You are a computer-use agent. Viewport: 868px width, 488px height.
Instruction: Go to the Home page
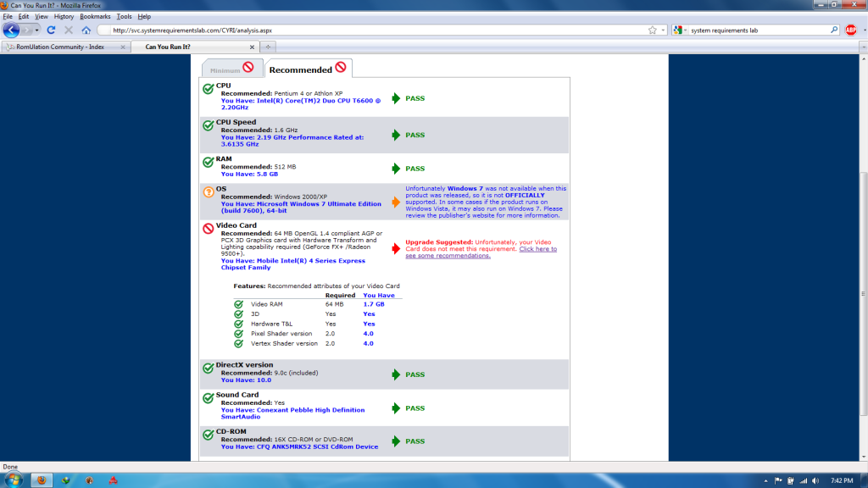[x=86, y=30]
